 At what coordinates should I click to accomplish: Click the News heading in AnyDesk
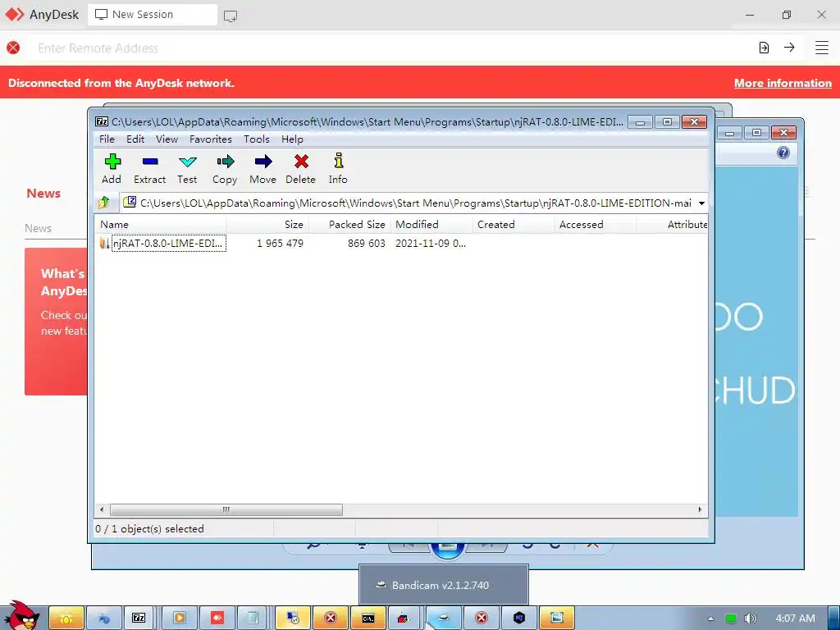point(43,193)
